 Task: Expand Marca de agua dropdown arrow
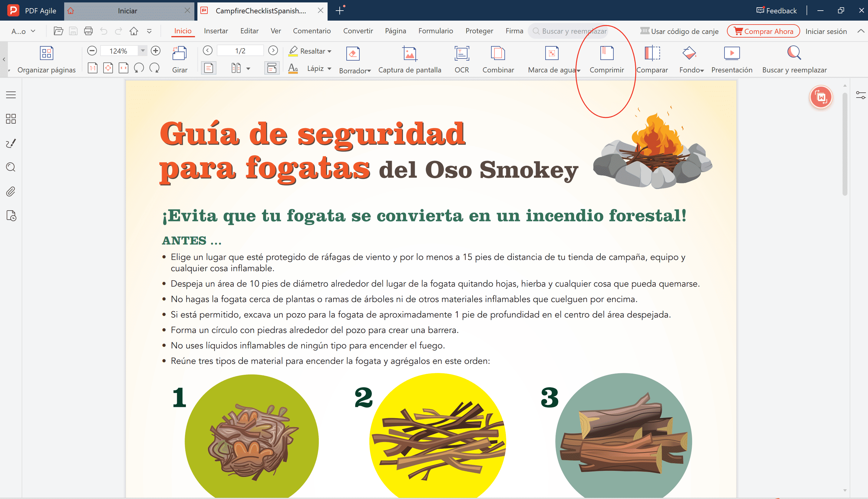(x=579, y=71)
